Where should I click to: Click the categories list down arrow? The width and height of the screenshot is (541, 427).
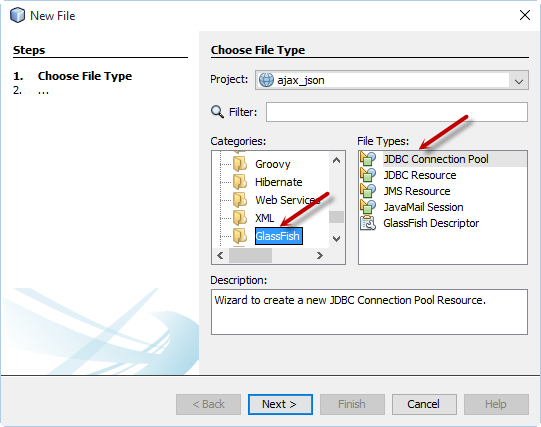(336, 238)
